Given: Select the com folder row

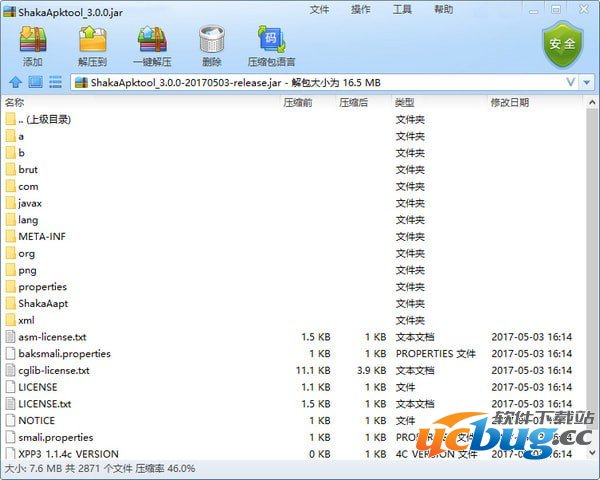Looking at the screenshot, I should pos(295,186).
